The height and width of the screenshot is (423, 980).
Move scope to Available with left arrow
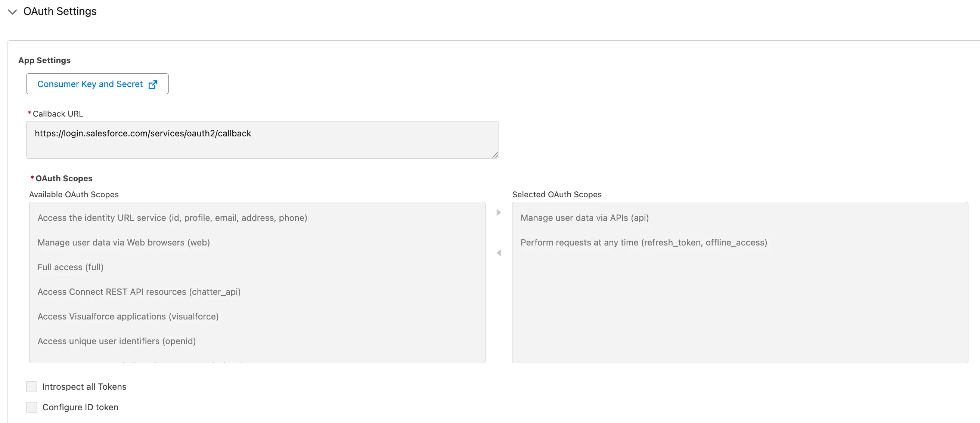[x=498, y=253]
